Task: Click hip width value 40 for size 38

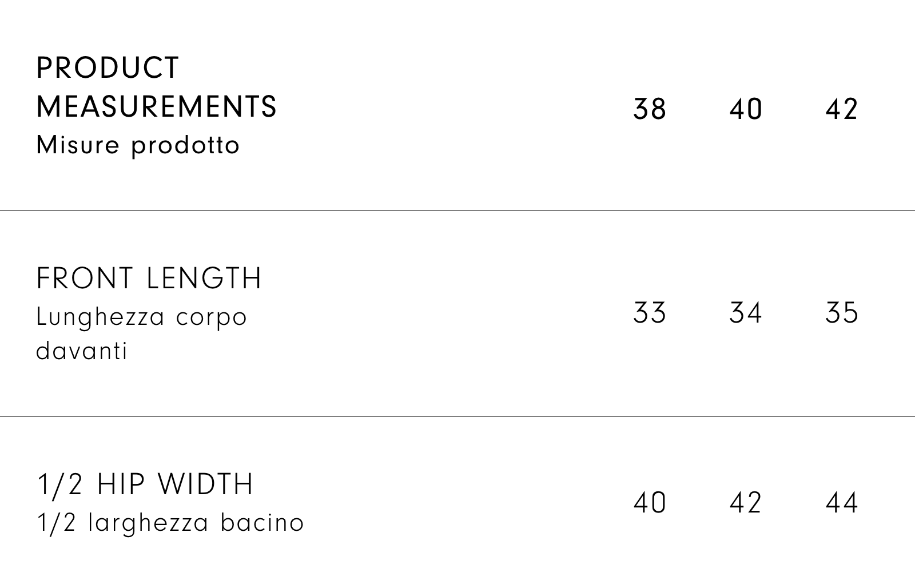Action: click(x=650, y=503)
